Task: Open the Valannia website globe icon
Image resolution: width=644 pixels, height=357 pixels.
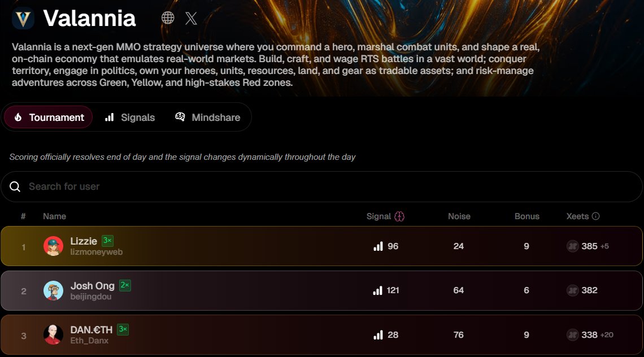Action: click(x=168, y=18)
